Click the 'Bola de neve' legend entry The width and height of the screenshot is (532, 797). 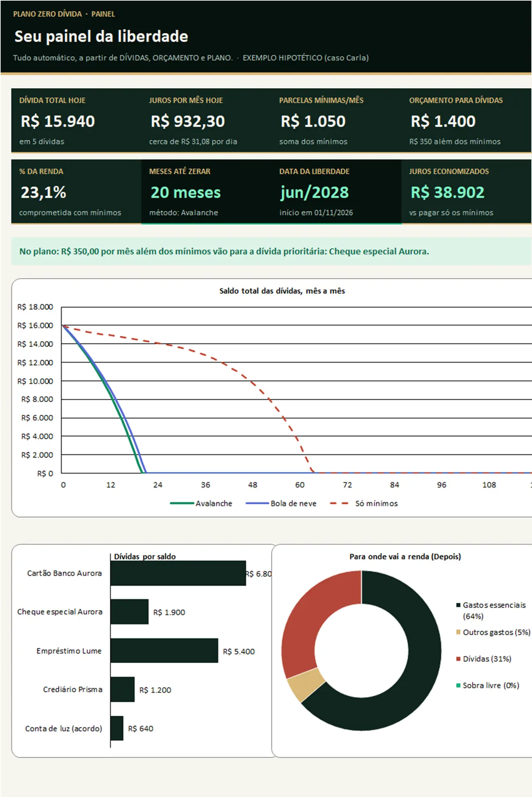[281, 503]
